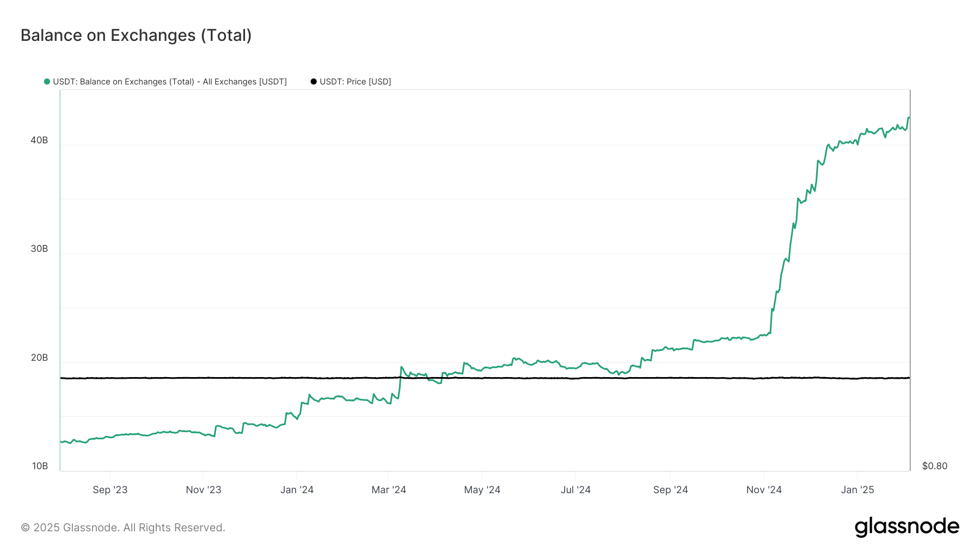Click the glassnode logo

click(x=907, y=527)
